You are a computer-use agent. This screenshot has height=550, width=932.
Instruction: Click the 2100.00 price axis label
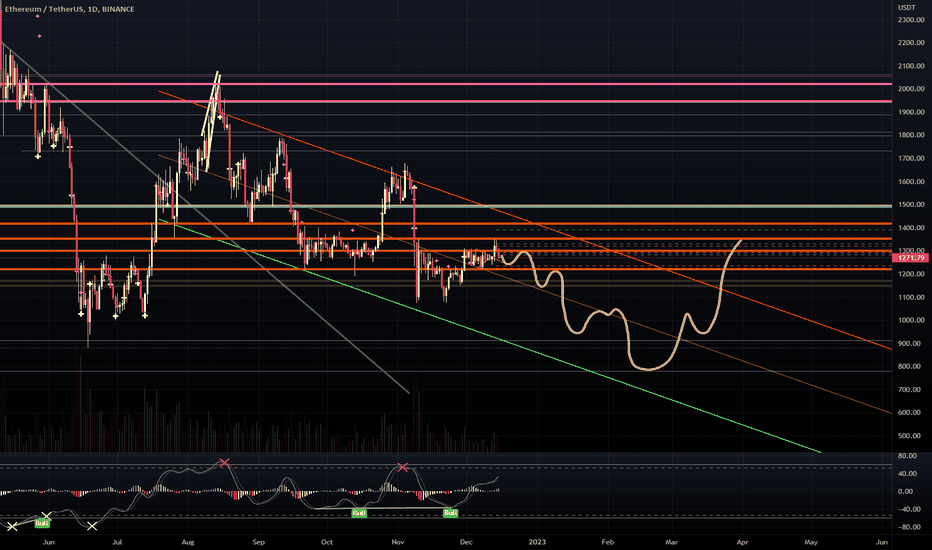911,66
